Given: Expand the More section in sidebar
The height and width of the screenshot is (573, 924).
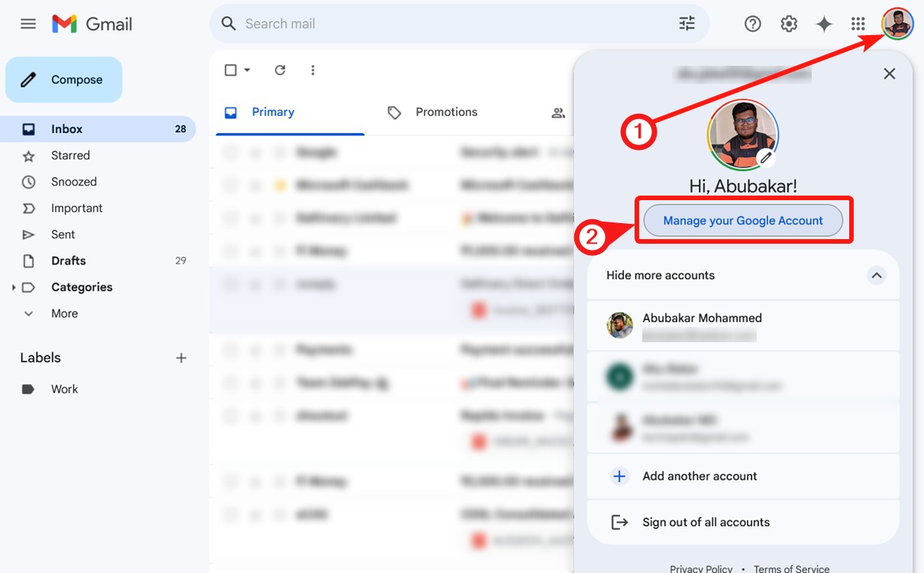Looking at the screenshot, I should 63,313.
